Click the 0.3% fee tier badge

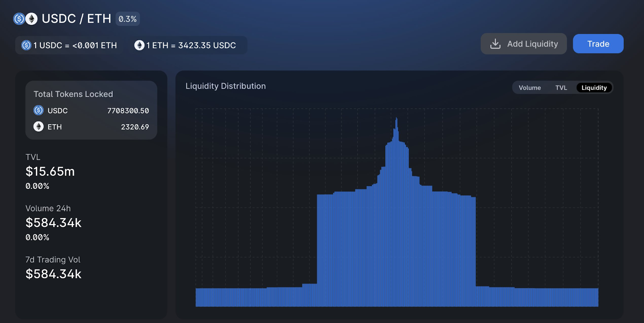coord(128,19)
